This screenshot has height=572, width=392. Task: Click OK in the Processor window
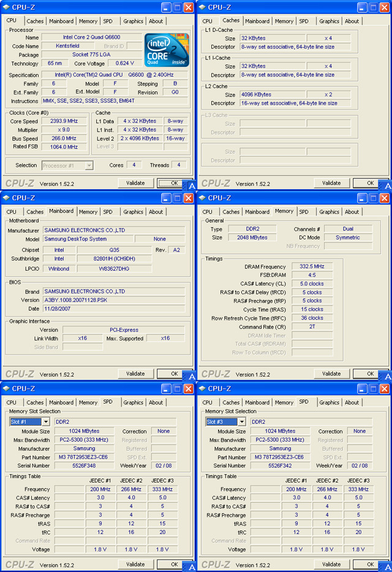(x=175, y=183)
